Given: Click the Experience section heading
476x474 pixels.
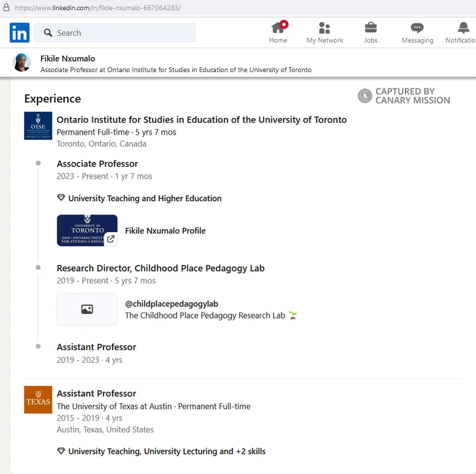Looking at the screenshot, I should 52,99.
